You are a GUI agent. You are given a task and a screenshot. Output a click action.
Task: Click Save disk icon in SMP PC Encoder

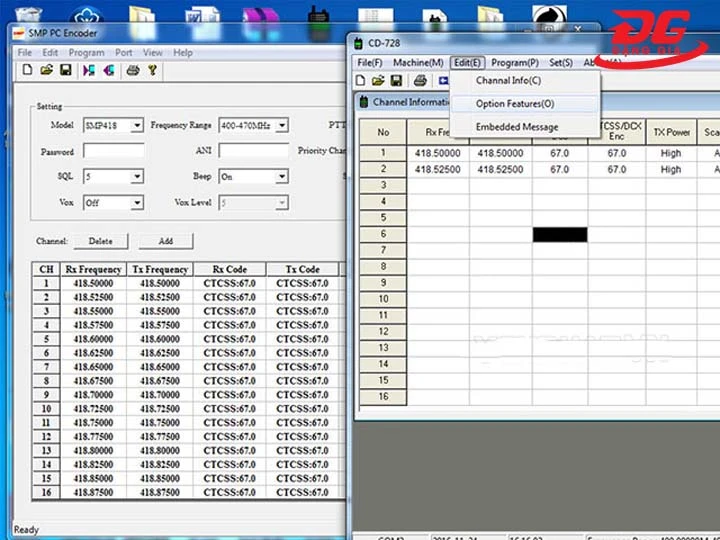click(65, 70)
